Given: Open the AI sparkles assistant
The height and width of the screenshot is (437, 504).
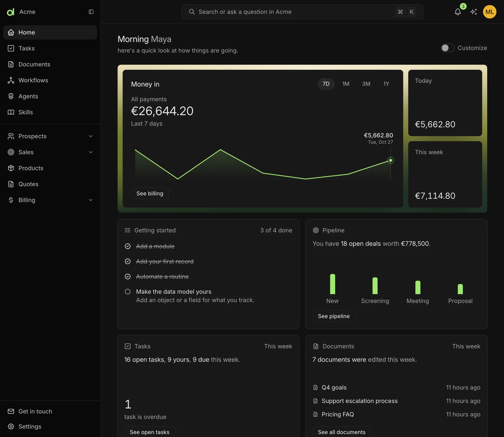Looking at the screenshot, I should 474,12.
